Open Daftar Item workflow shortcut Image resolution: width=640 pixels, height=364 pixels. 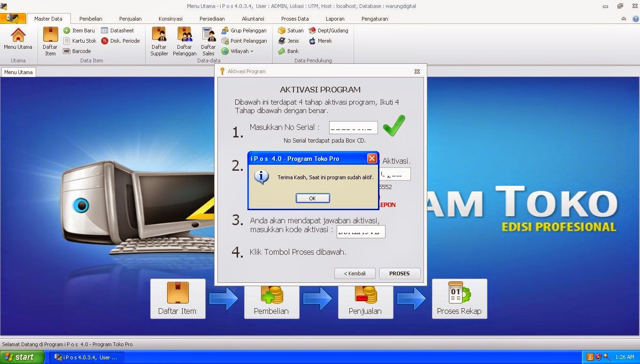[x=177, y=299]
